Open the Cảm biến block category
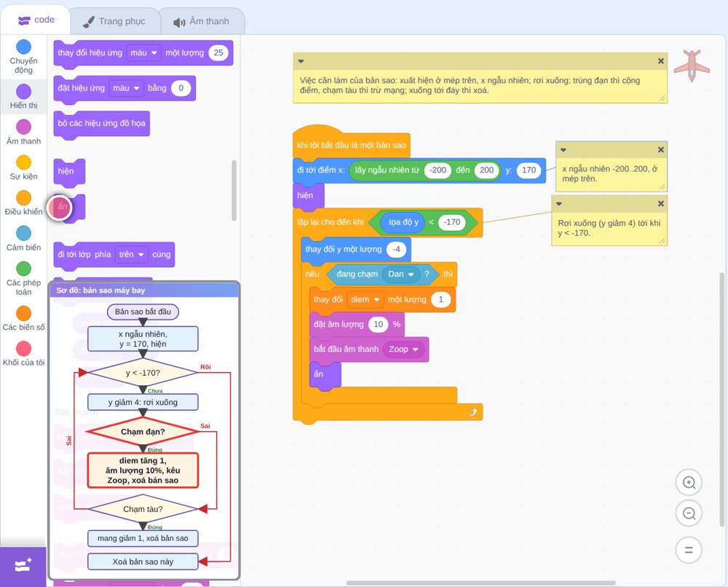The height and width of the screenshot is (587, 728). pyautogui.click(x=24, y=238)
